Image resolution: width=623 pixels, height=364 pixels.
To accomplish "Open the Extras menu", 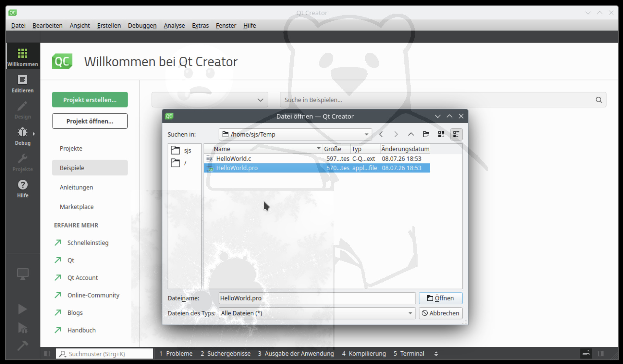I will [x=200, y=26].
